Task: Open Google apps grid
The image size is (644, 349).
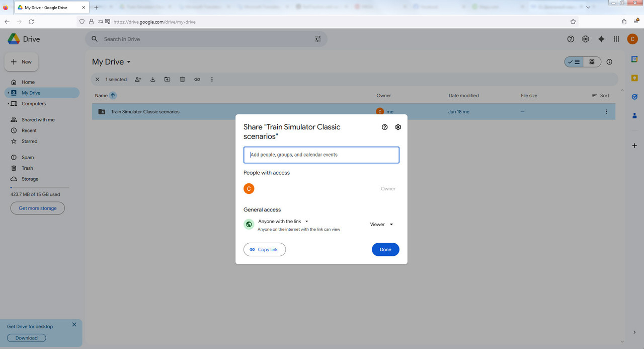Action: point(616,39)
